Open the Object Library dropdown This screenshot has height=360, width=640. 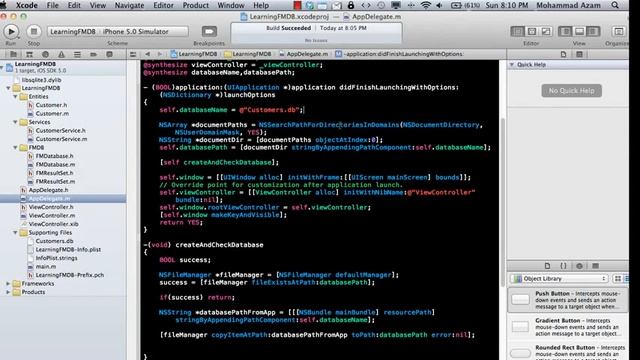pyautogui.click(x=559, y=278)
